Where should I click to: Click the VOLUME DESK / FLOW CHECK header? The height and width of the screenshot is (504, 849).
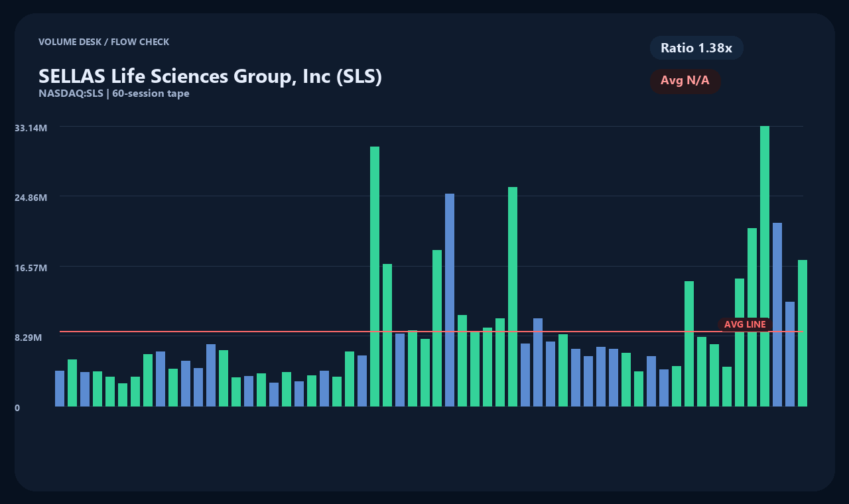coord(104,42)
